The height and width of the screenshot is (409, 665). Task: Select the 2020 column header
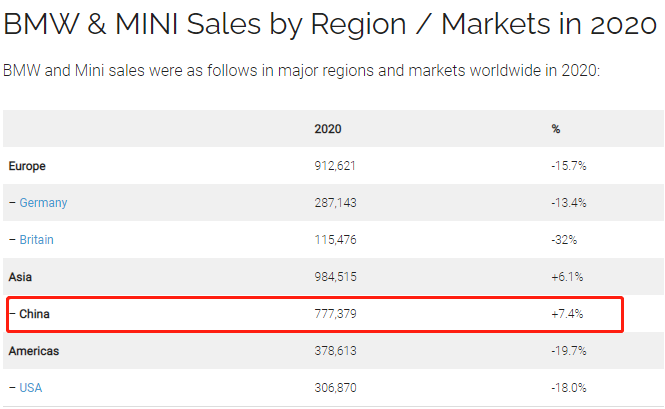click(328, 129)
